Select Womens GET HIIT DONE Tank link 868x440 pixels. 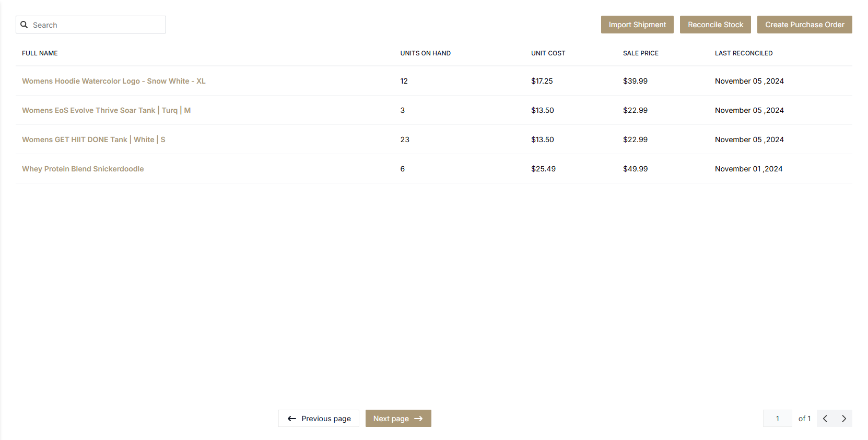coord(93,140)
